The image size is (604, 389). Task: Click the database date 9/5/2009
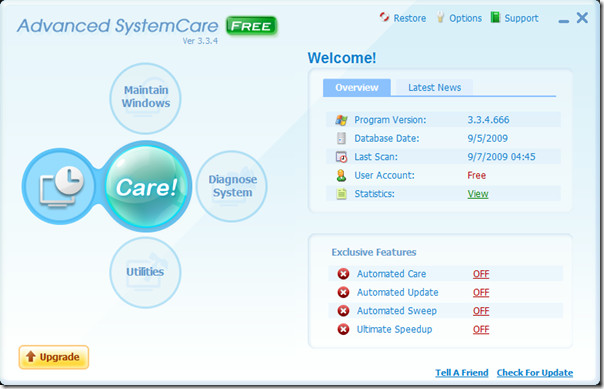click(487, 138)
